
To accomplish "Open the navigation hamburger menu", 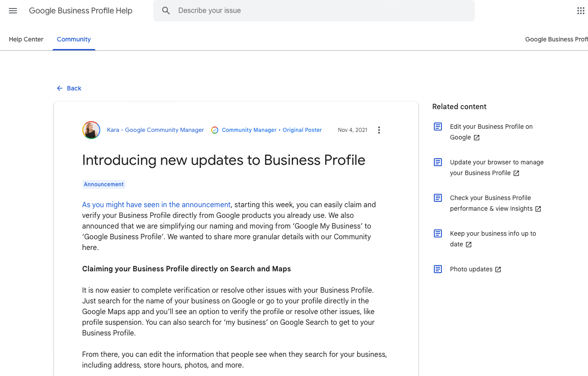I will (12, 11).
